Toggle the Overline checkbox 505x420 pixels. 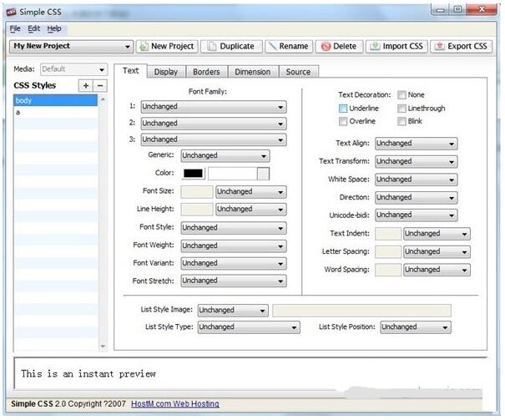[x=343, y=121]
